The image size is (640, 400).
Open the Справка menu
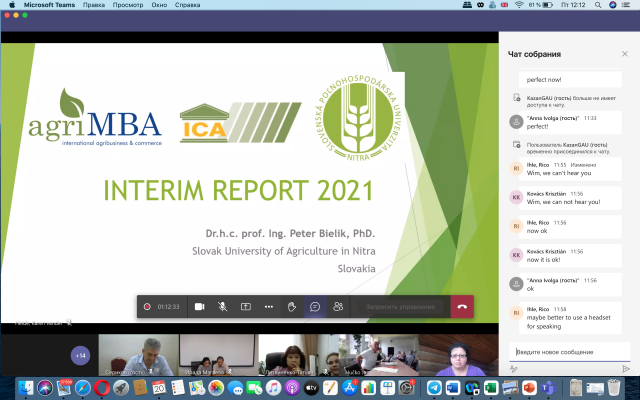point(187,5)
